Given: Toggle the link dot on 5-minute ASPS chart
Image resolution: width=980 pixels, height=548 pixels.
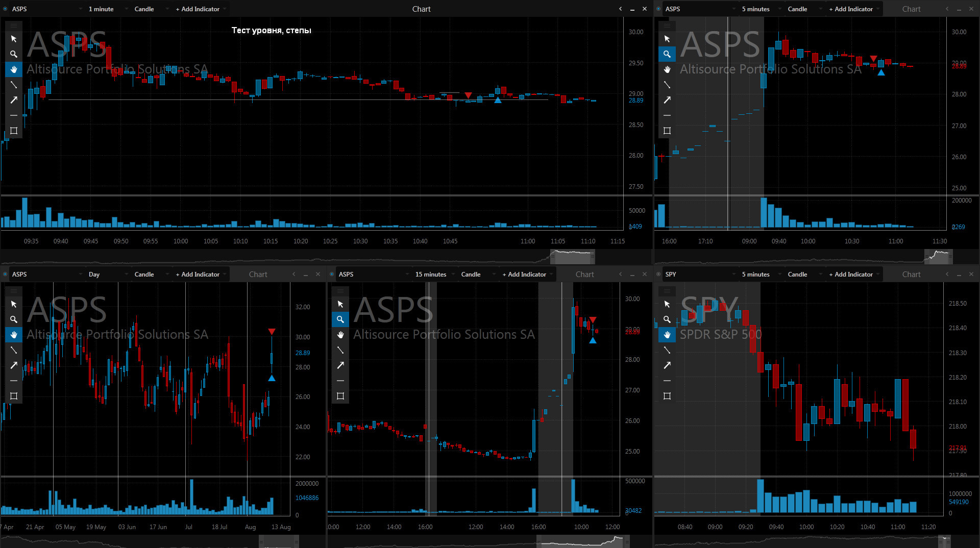Looking at the screenshot, I should pos(658,9).
